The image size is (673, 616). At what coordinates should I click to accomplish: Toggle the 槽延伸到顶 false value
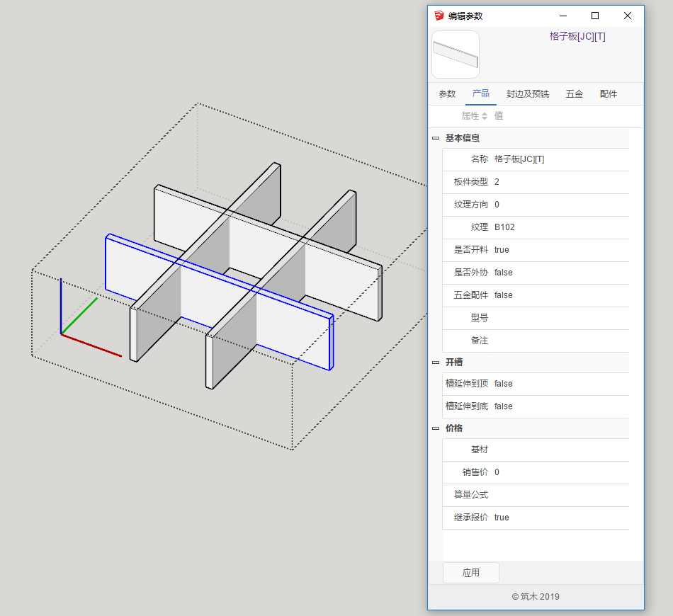pos(503,384)
